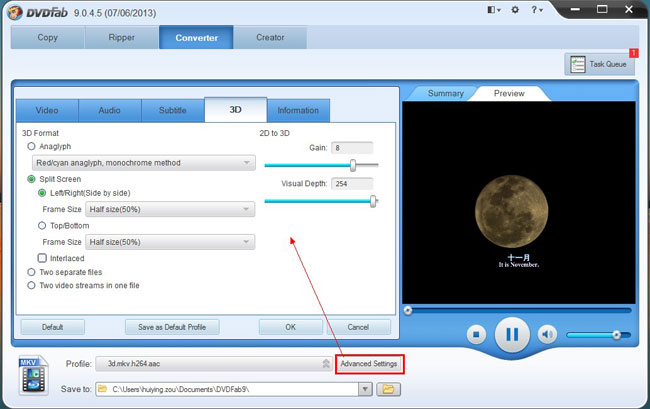Stop the preview playback
The width and height of the screenshot is (650, 409).
point(476,334)
